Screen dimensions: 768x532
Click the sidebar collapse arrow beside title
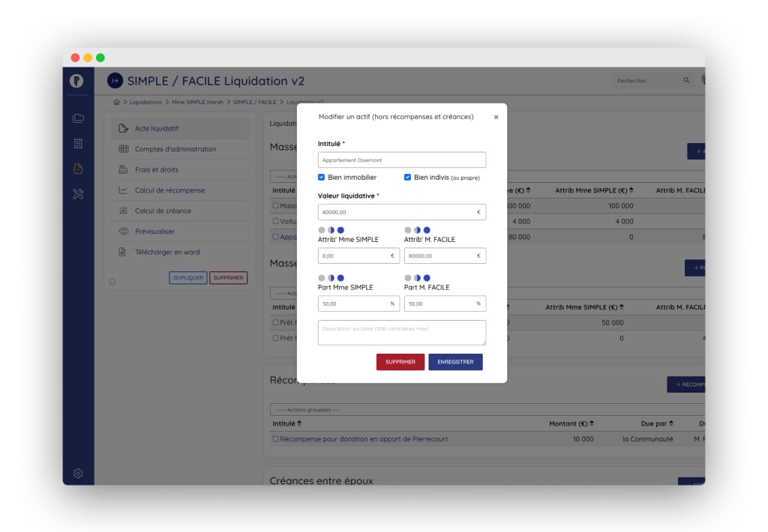(115, 81)
